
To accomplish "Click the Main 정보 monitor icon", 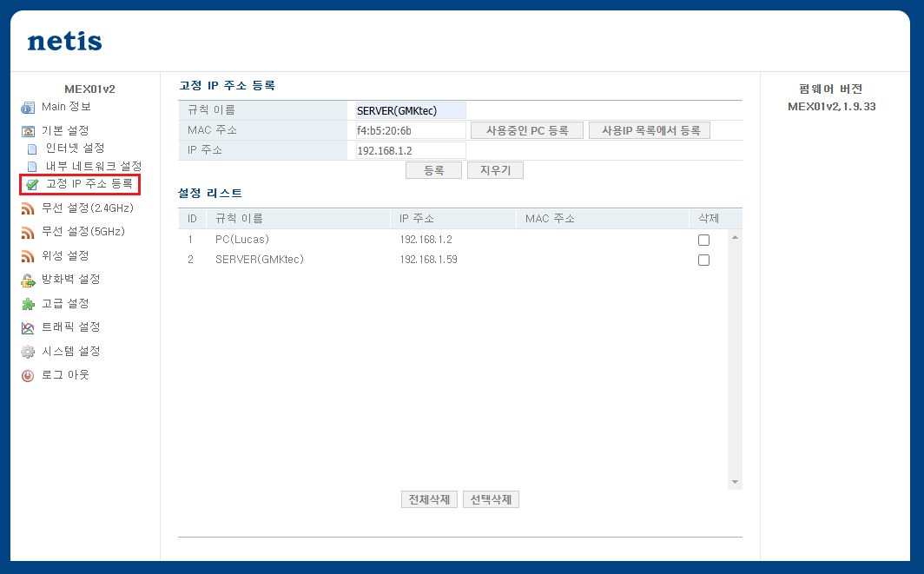I will (x=28, y=108).
